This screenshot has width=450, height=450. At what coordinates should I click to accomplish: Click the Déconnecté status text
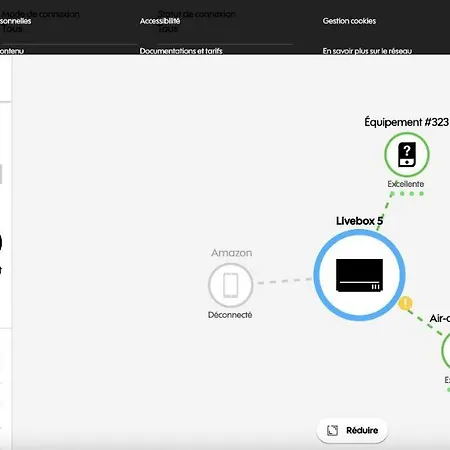[230, 315]
